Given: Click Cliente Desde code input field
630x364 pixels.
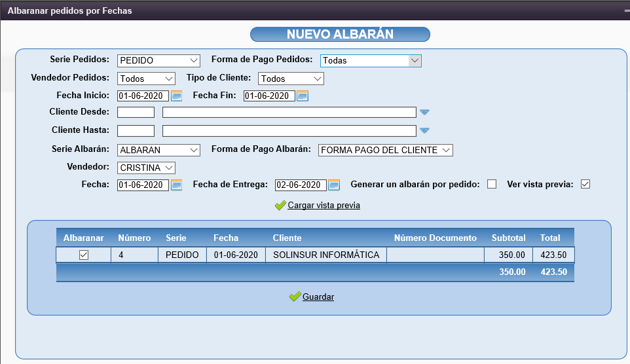Looking at the screenshot, I should (136, 113).
